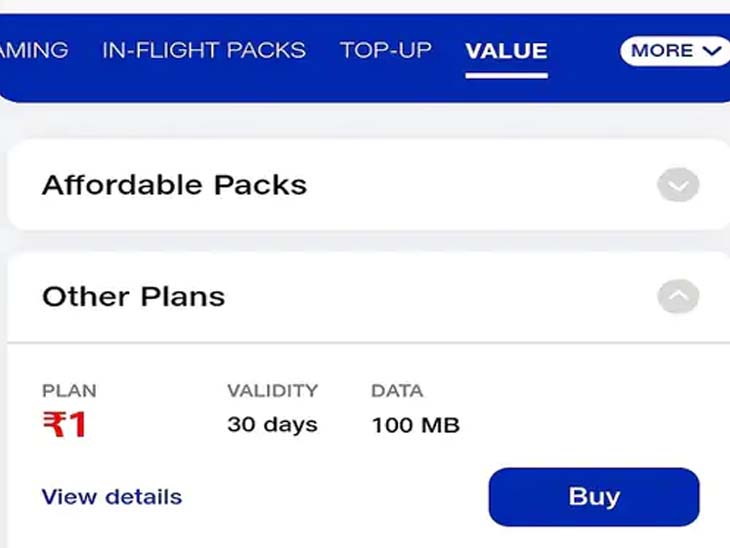This screenshot has height=548, width=730.
Task: Click the Affordable Packs section title
Action: click(x=174, y=185)
